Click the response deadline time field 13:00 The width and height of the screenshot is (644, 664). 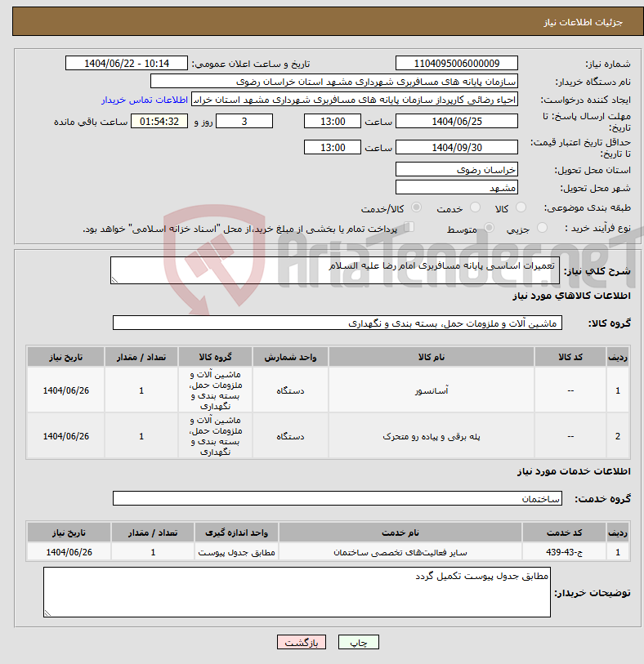pos(333,121)
